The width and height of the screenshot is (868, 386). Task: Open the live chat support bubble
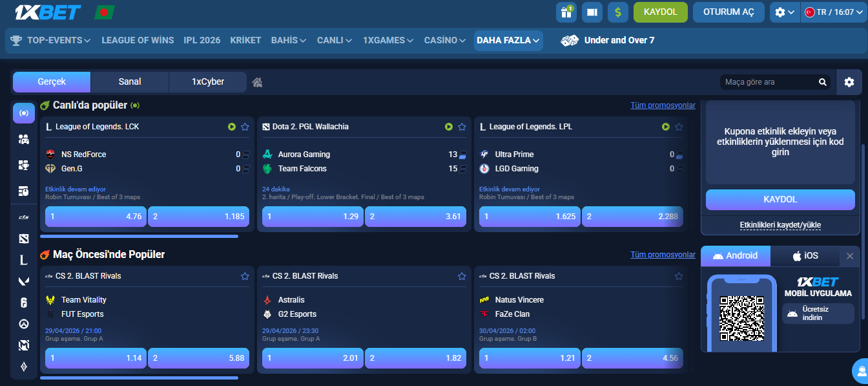(x=861, y=372)
